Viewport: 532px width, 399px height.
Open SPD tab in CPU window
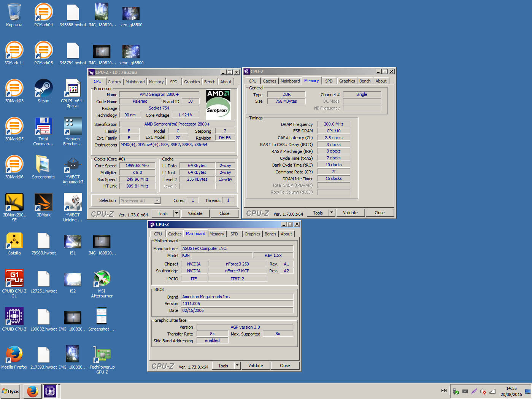click(x=173, y=82)
